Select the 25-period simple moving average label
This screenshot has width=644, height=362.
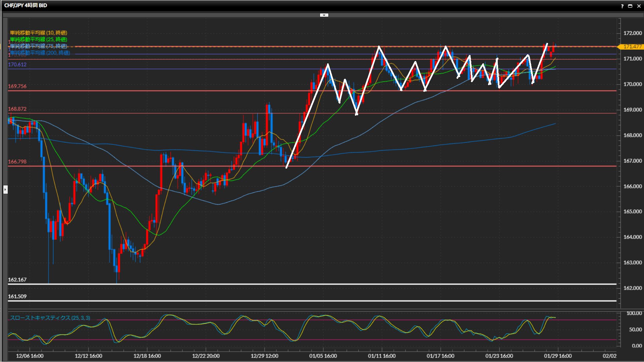pos(39,39)
